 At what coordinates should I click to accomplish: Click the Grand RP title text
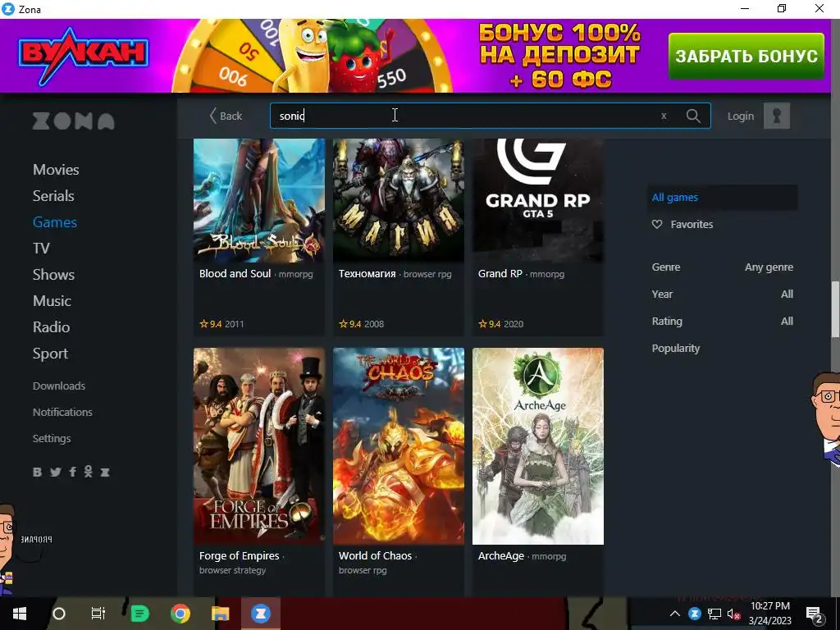coord(500,274)
